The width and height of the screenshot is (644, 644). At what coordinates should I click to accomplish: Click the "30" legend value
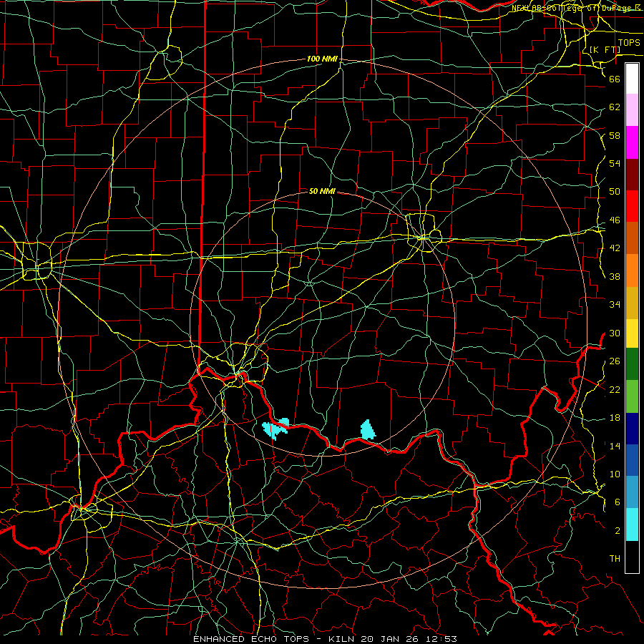pos(615,333)
